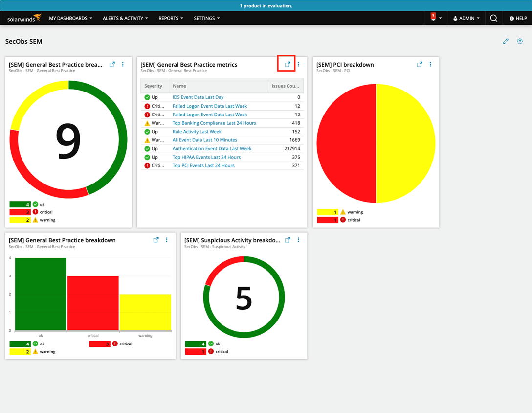Click the HELP info icon
This screenshot has height=413, width=532.
(511, 18)
